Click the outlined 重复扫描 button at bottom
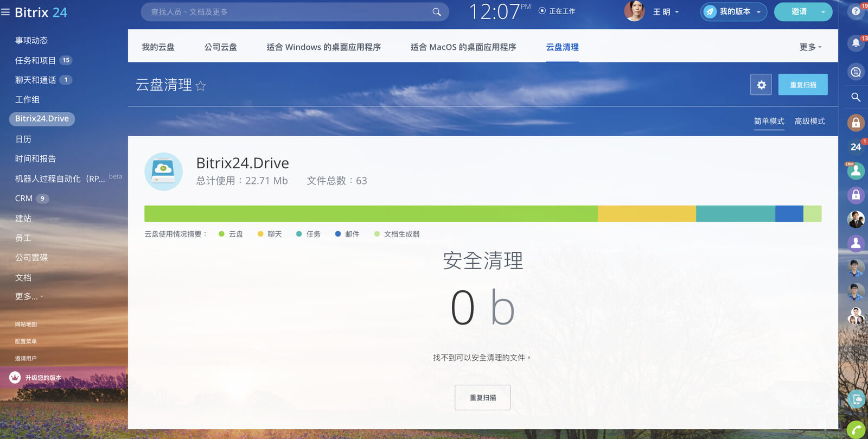The image size is (868, 439). [482, 398]
